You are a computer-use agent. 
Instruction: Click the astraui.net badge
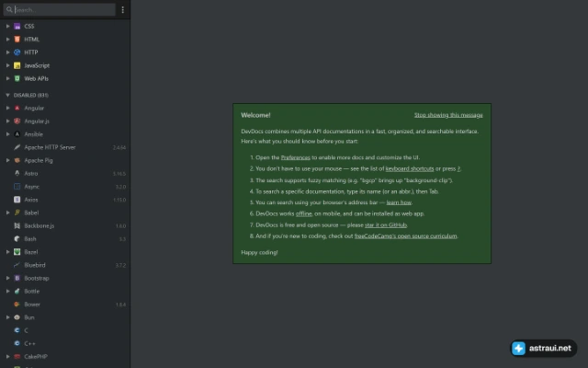tap(543, 349)
